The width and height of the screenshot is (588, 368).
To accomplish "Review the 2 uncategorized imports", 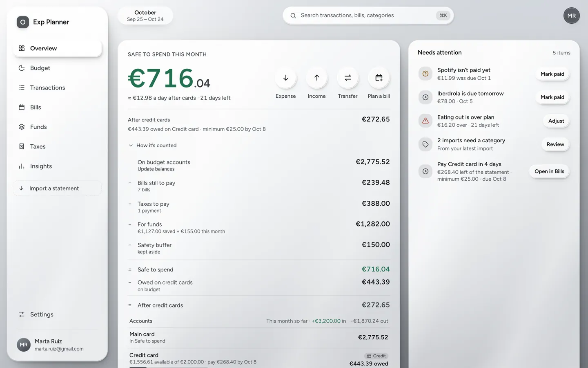I will pyautogui.click(x=555, y=144).
